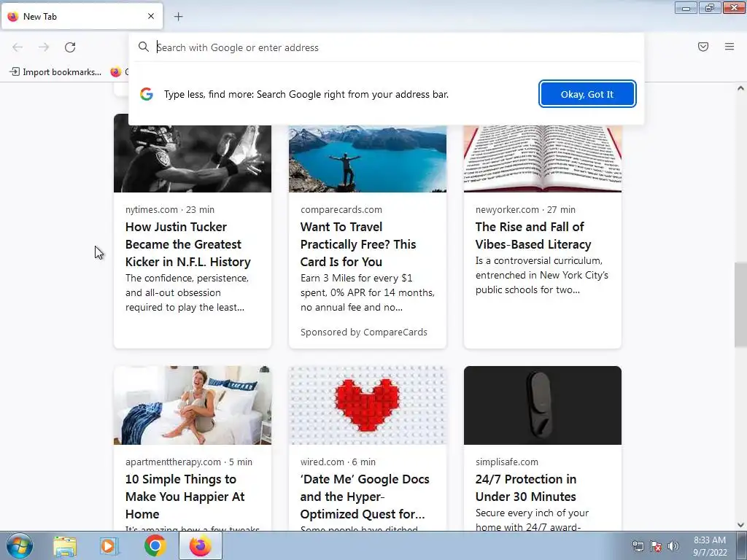This screenshot has height=560, width=747.
Task: Open a new tab with plus button
Action: click(x=178, y=17)
